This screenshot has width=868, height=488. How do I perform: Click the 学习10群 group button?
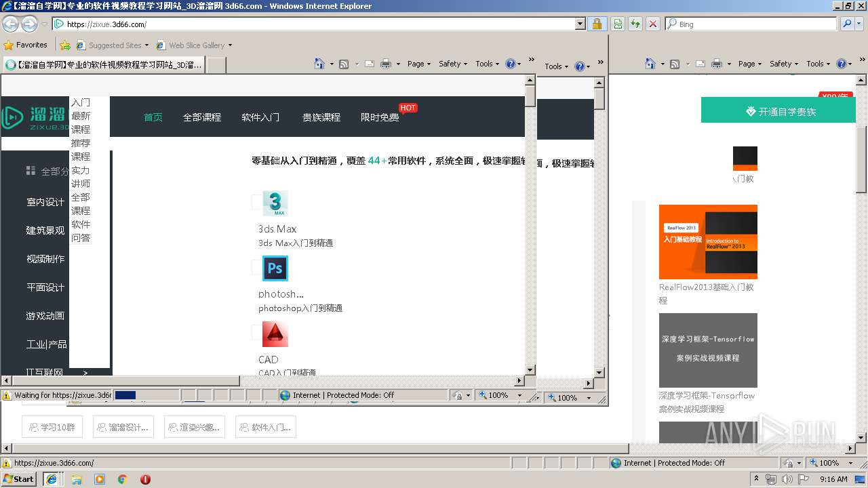[52, 427]
